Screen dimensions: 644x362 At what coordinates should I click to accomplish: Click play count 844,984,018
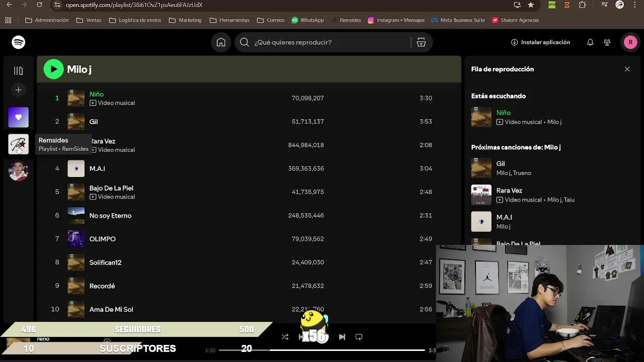(x=306, y=145)
